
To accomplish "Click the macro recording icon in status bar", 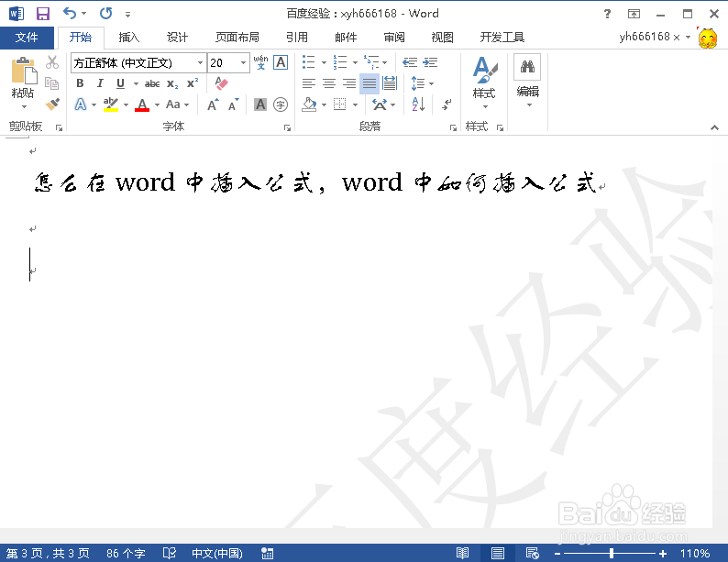I will coord(267,553).
